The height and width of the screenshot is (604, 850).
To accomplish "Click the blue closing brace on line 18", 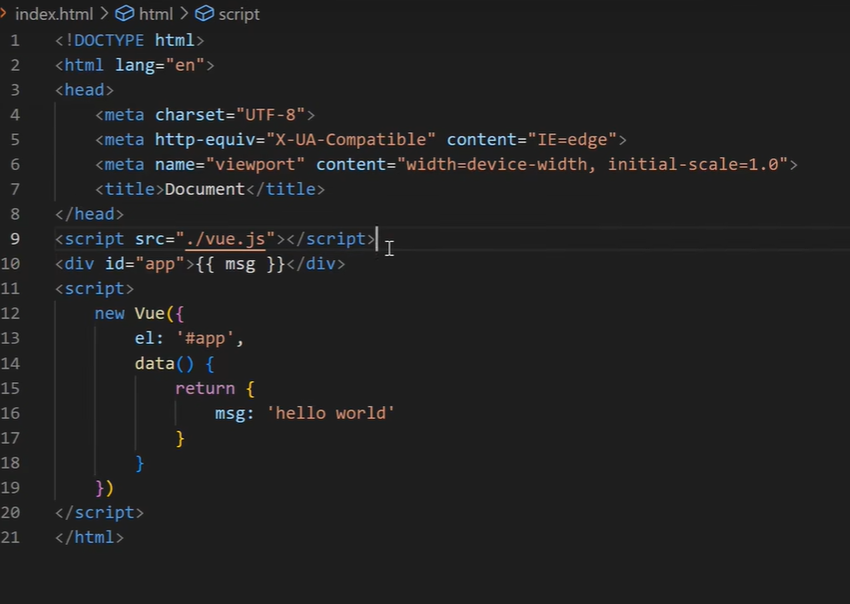I will click(140, 464).
